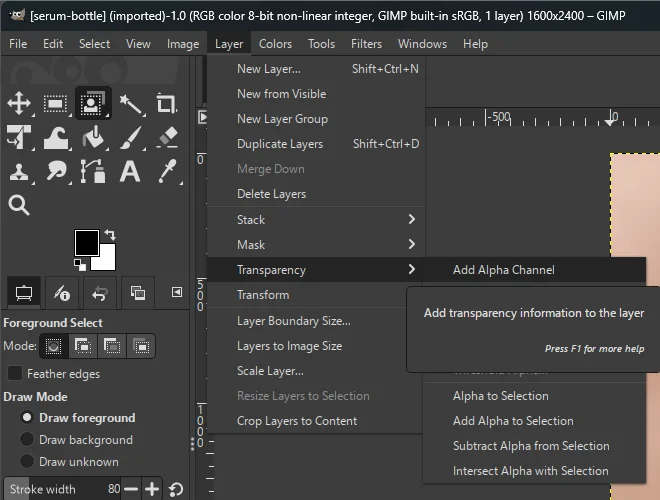This screenshot has width=660, height=500.
Task: Choose New Layer Group
Action: pos(316,119)
